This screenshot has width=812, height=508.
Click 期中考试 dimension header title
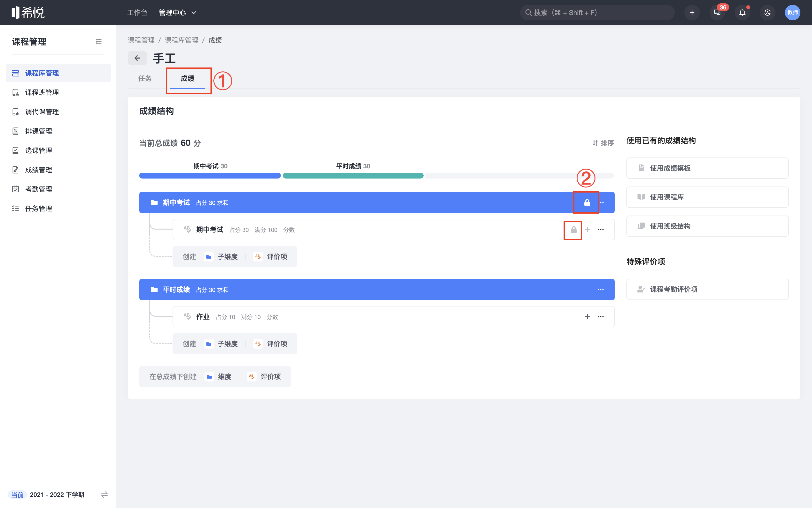click(176, 203)
